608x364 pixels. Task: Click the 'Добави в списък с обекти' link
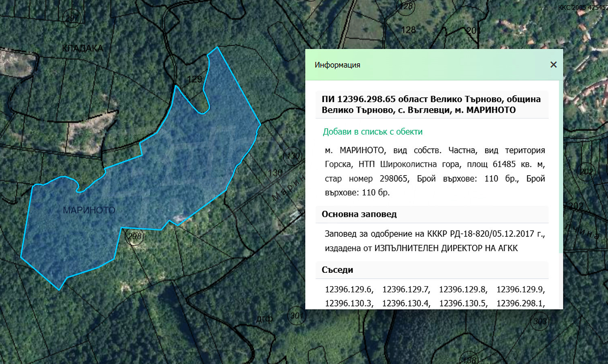[373, 132]
